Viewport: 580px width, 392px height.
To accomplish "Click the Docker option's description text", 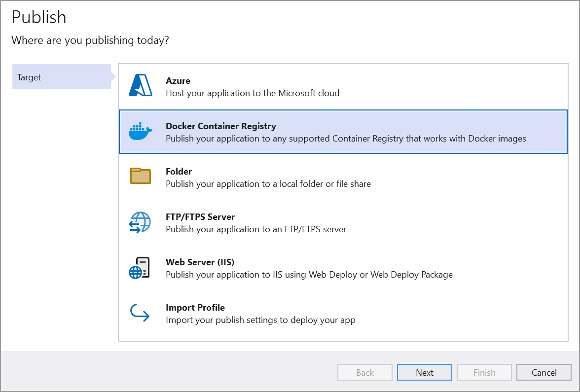I will click(346, 139).
